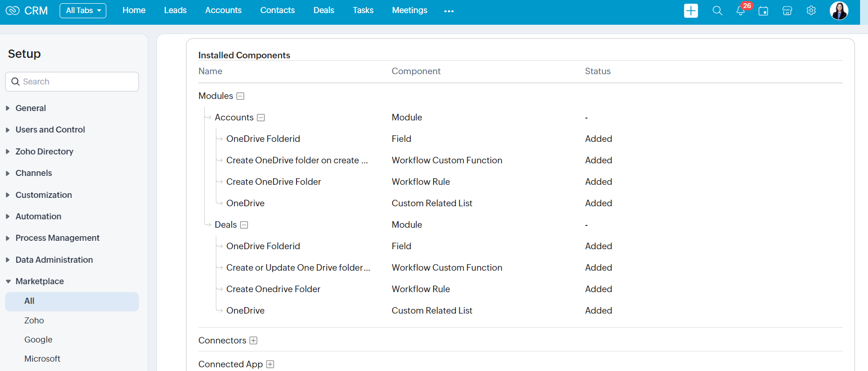
Task: Open the Marketplace store icon in top bar
Action: tap(787, 11)
